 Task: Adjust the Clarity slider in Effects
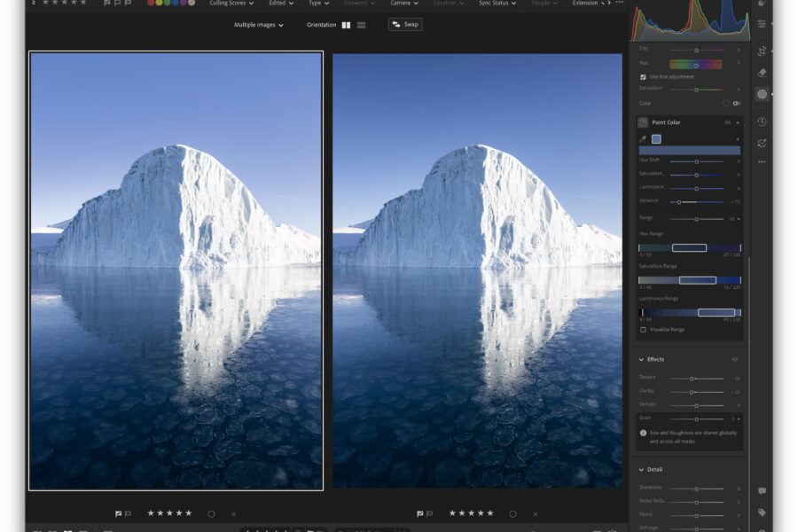click(x=696, y=393)
